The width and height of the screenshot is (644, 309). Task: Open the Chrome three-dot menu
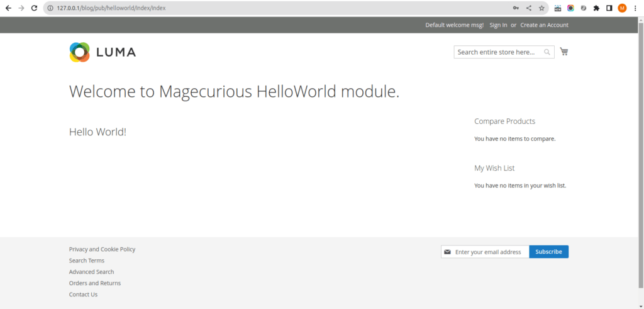635,8
